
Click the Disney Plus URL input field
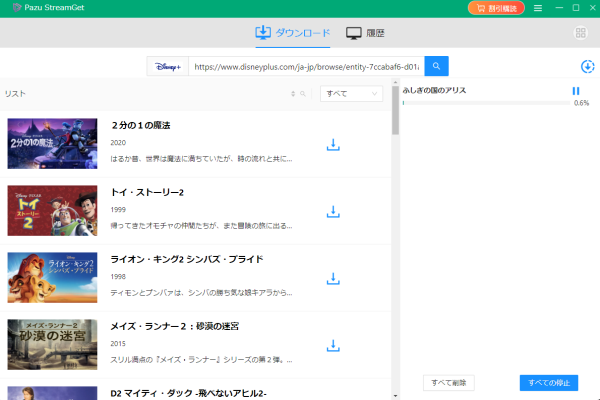(307, 67)
